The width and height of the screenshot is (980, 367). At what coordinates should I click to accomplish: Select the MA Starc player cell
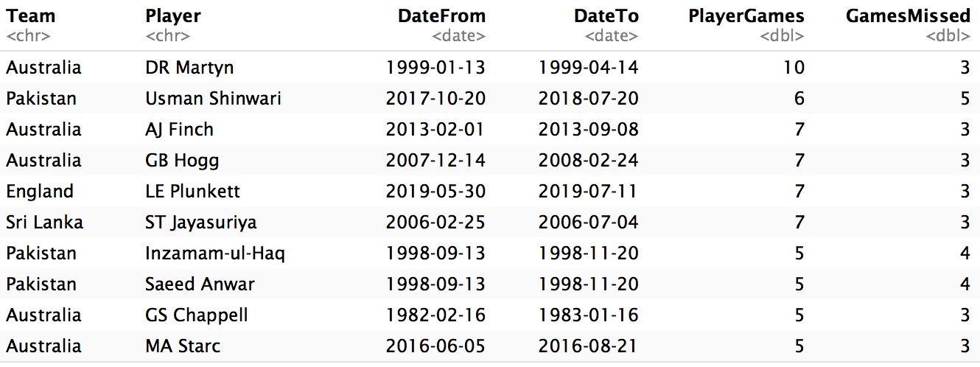click(183, 346)
